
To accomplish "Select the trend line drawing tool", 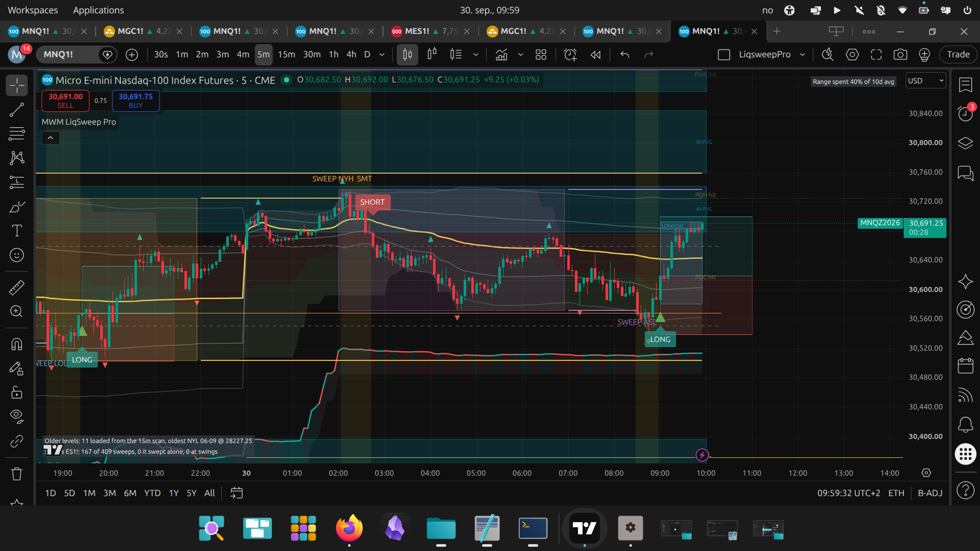I will [16, 110].
